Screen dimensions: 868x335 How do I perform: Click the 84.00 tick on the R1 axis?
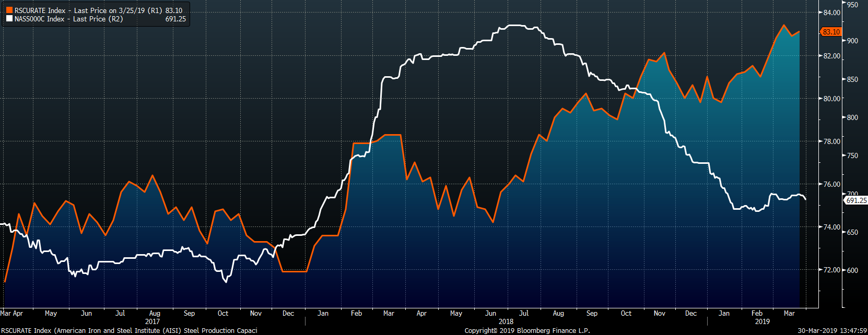(x=831, y=13)
